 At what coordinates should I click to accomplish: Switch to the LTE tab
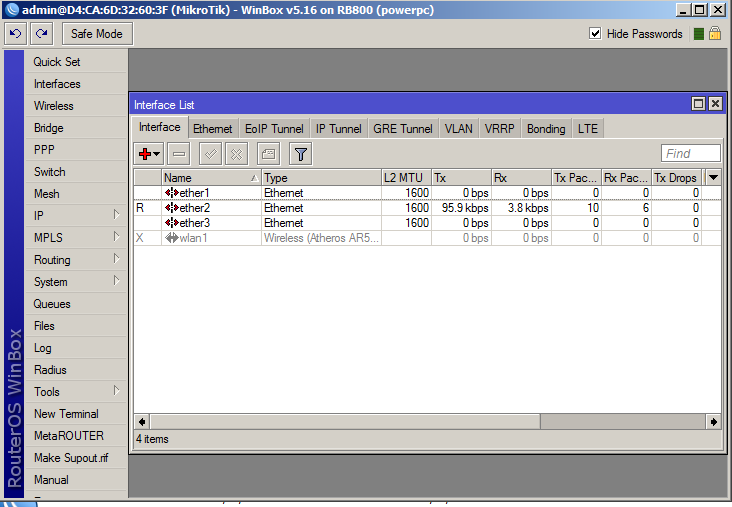coord(588,129)
